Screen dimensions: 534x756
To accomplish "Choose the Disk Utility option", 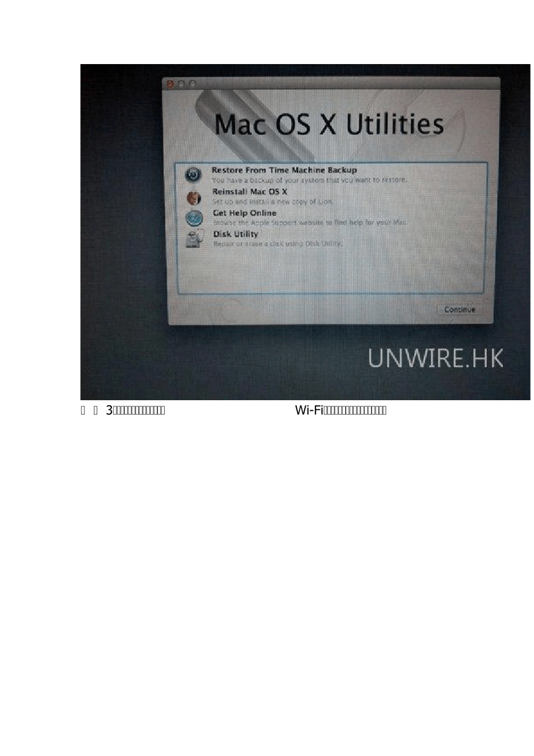I will [236, 234].
